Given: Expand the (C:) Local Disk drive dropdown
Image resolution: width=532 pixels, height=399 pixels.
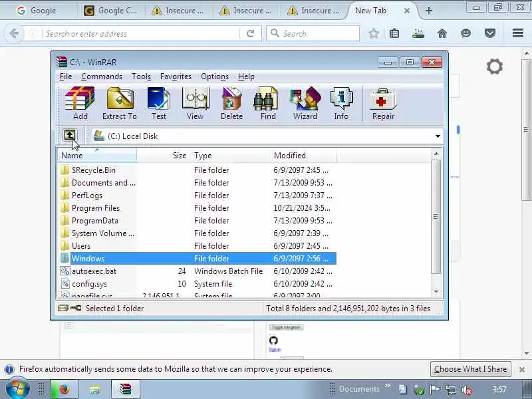Looking at the screenshot, I should (x=438, y=136).
